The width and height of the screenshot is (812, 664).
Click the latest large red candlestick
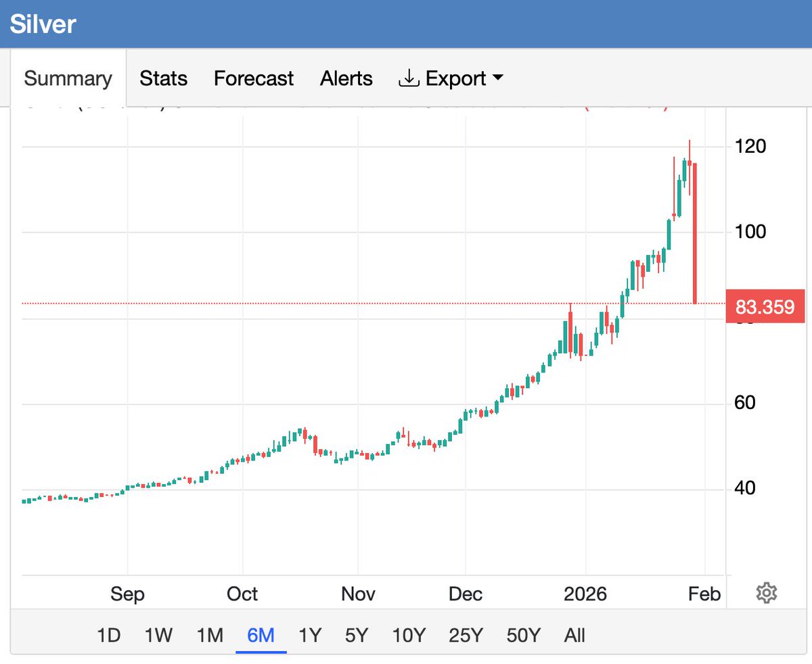tap(695, 233)
